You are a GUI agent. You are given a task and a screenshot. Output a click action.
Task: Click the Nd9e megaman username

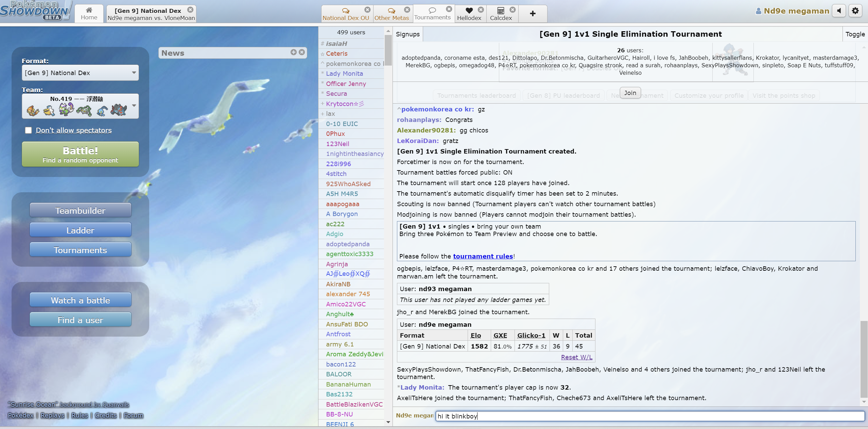[793, 11]
